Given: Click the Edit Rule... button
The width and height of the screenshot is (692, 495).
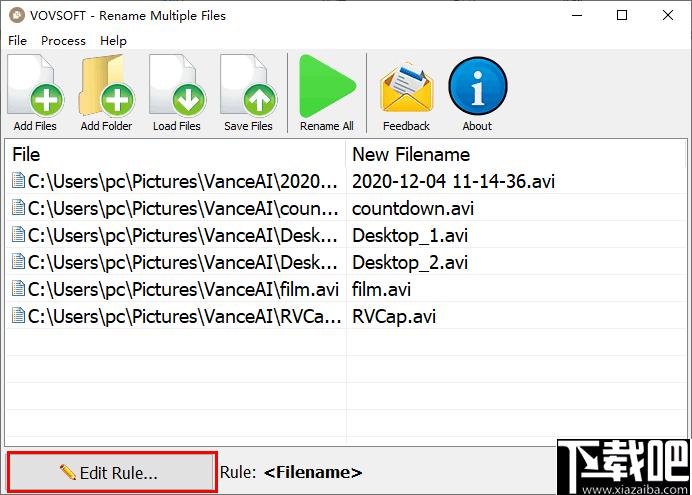Looking at the screenshot, I should pyautogui.click(x=112, y=472).
